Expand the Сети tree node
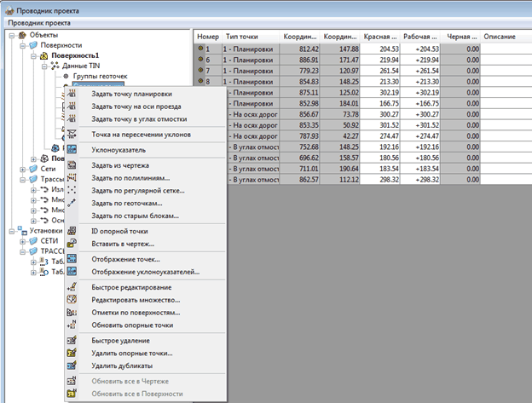Screen dimensions: 532x403 click(21, 169)
